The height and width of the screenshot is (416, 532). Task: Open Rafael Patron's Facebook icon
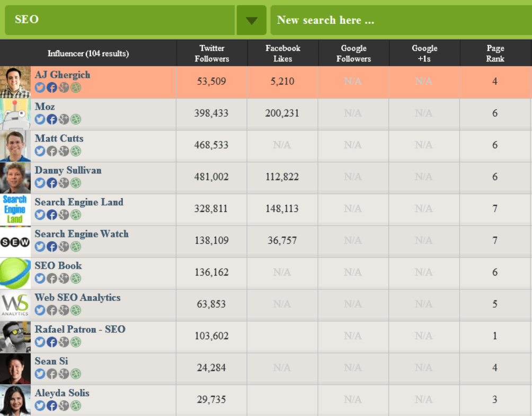52,342
